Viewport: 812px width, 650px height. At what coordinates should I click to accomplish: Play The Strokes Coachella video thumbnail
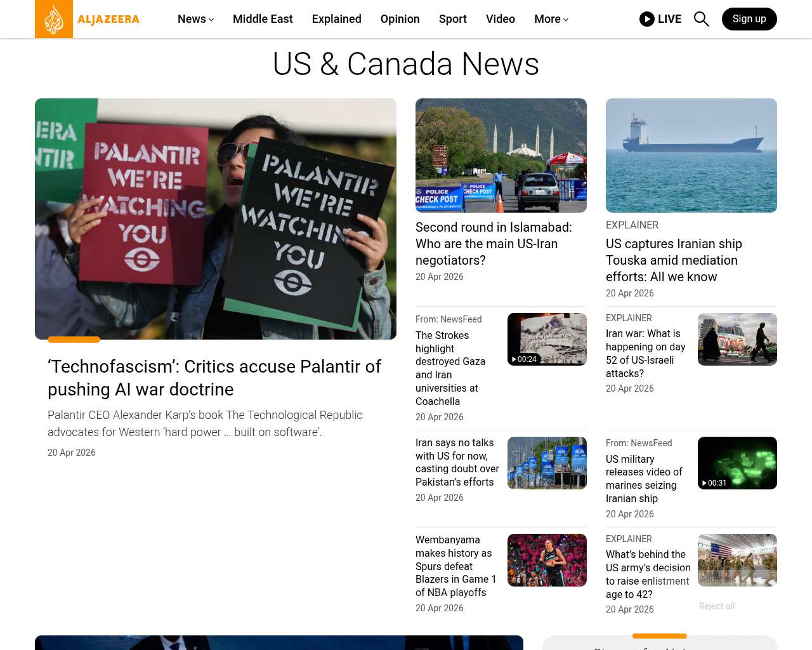pyautogui.click(x=547, y=339)
